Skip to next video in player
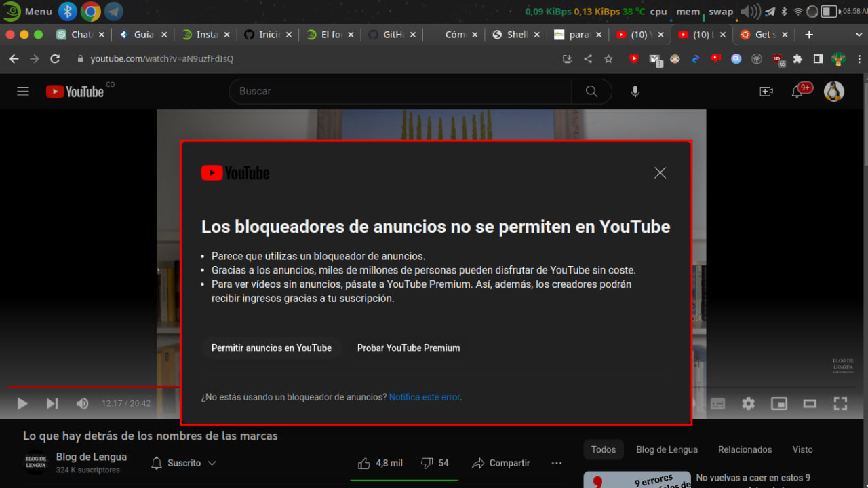 click(x=52, y=404)
